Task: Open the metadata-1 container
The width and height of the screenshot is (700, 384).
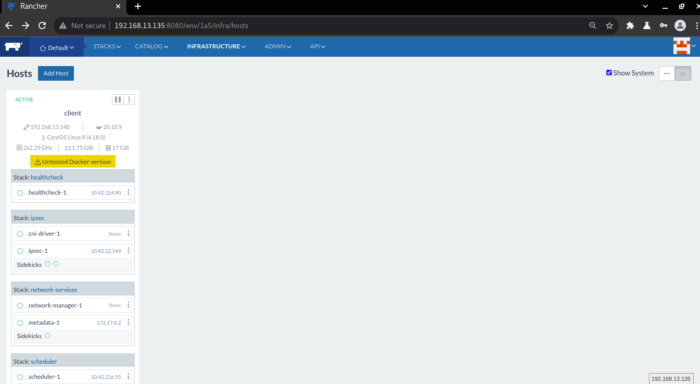Action: click(x=42, y=322)
